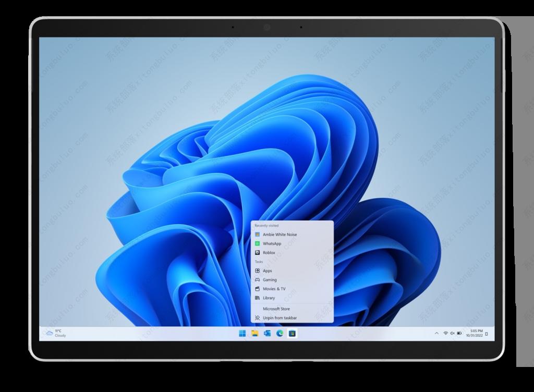The image size is (534, 392).
Task: Open the Apps task in jump list
Action: pos(267,271)
